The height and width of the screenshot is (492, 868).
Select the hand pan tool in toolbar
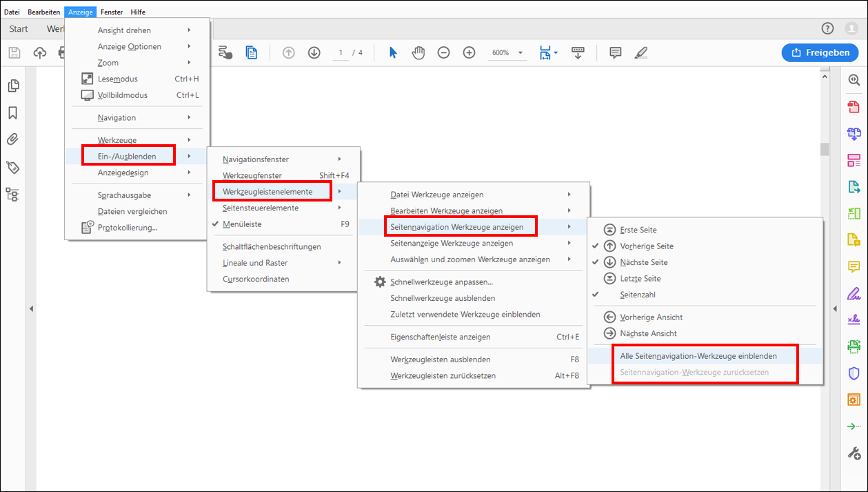pos(418,52)
